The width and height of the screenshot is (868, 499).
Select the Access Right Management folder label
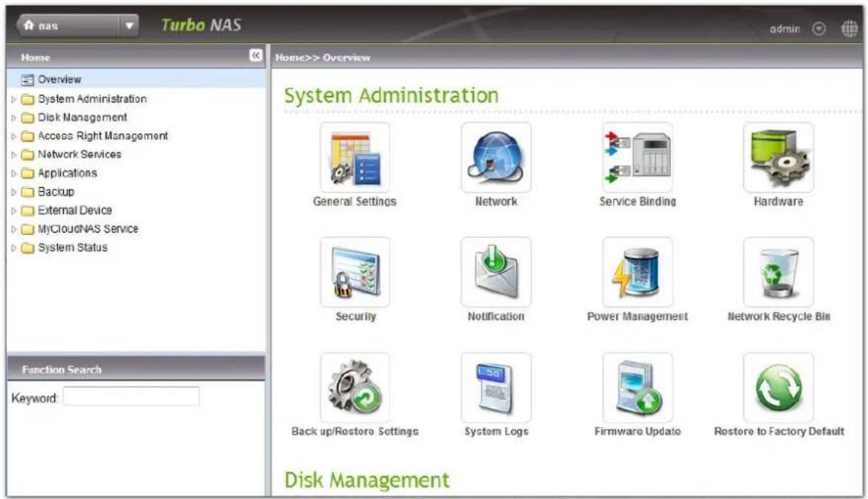tap(103, 135)
